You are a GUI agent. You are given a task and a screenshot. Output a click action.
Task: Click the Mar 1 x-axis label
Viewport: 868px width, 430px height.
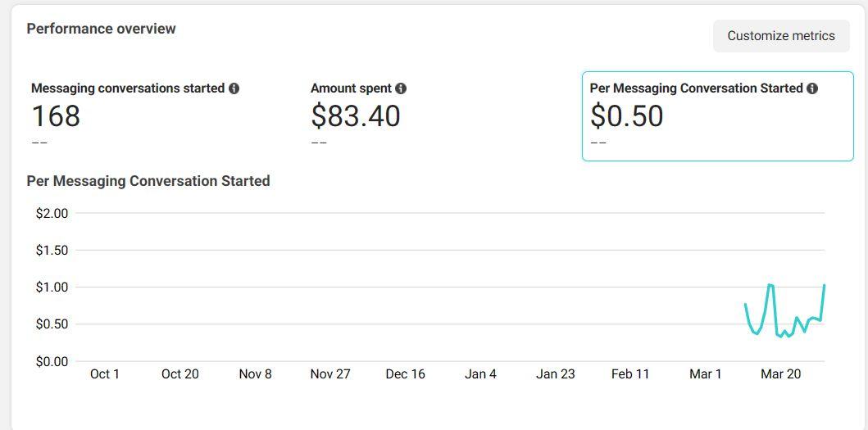[x=705, y=374]
